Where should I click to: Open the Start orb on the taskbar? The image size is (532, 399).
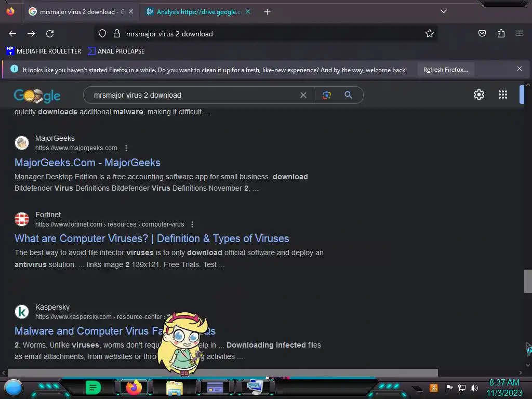(x=13, y=388)
